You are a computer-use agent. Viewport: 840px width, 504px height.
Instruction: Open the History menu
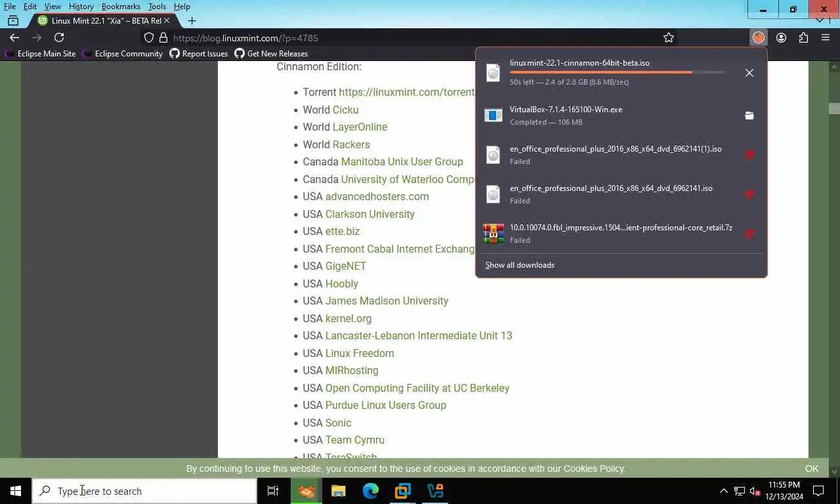81,6
